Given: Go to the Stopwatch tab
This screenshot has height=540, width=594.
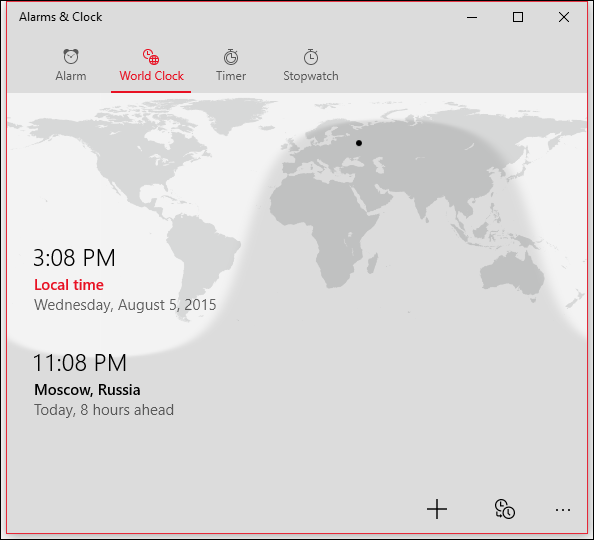Looking at the screenshot, I should tap(311, 65).
